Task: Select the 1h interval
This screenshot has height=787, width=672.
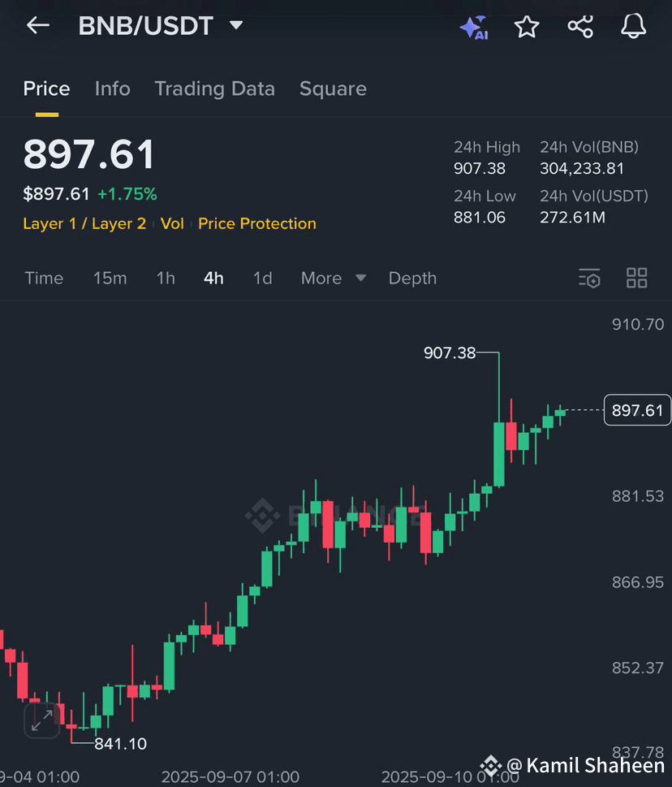Action: click(166, 278)
